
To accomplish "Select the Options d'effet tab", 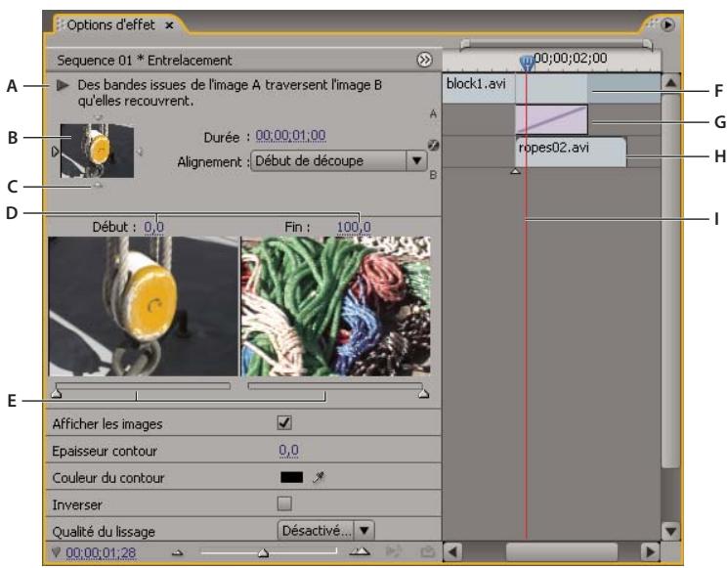I will click(x=110, y=25).
